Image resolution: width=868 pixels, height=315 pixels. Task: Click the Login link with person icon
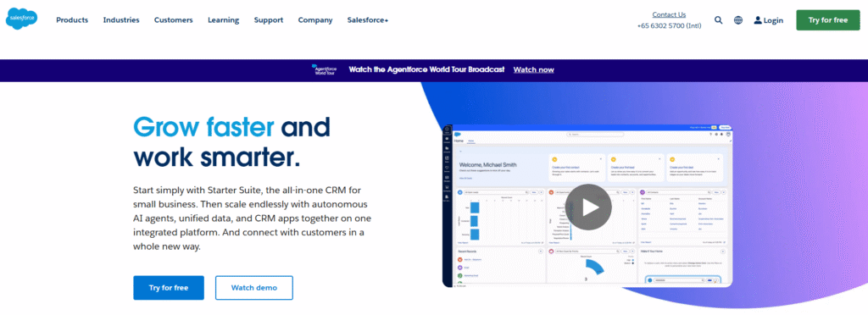tap(768, 19)
